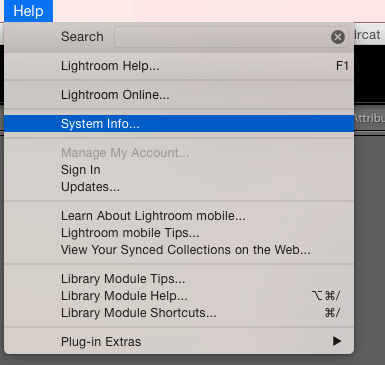Select System Info... menu entry
This screenshot has height=365, width=385.
(x=179, y=124)
